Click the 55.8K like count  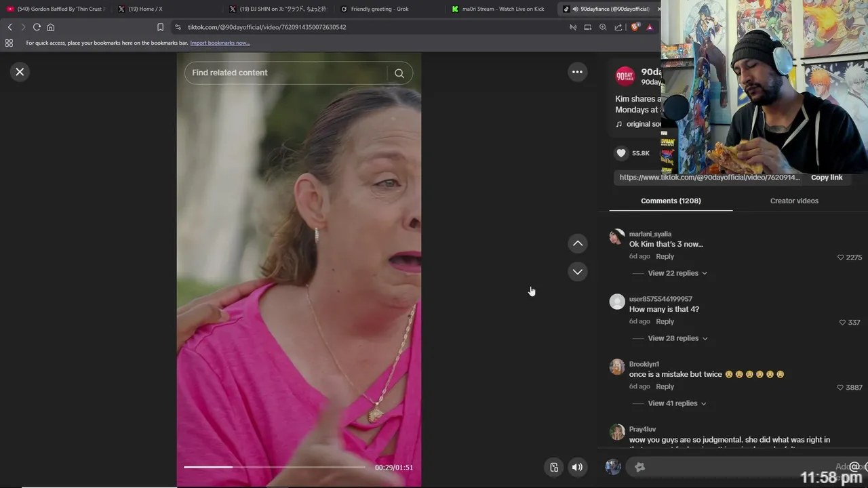click(641, 153)
